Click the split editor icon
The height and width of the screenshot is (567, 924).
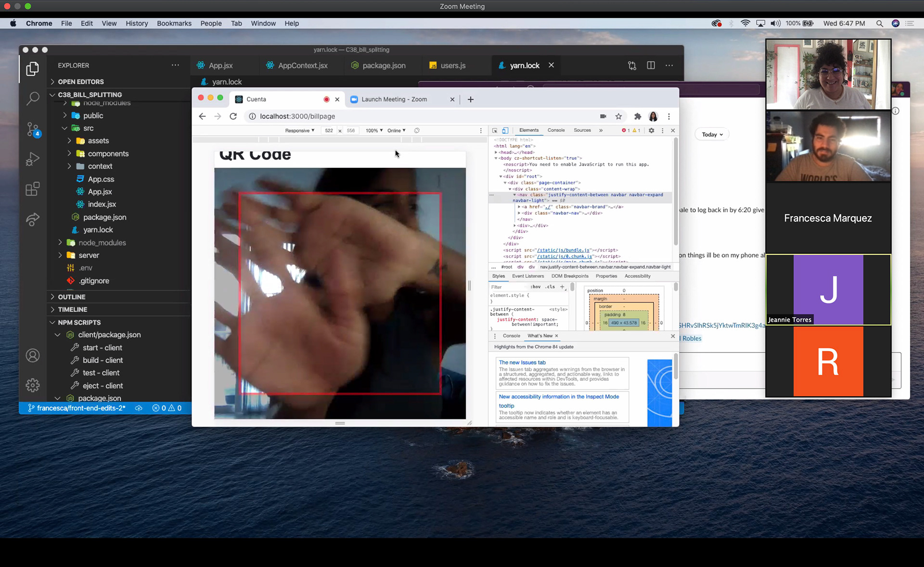click(x=651, y=65)
